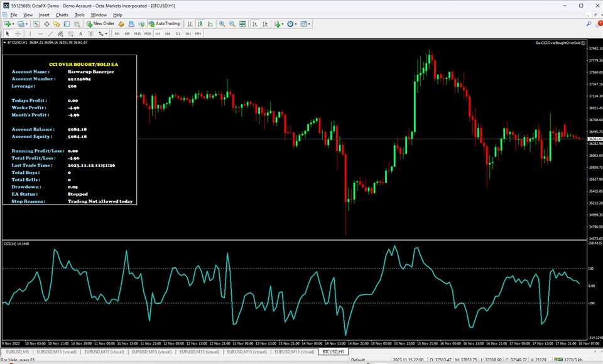Set timeframe to M15
Viewport: 603px width, 364px height.
tap(138, 34)
